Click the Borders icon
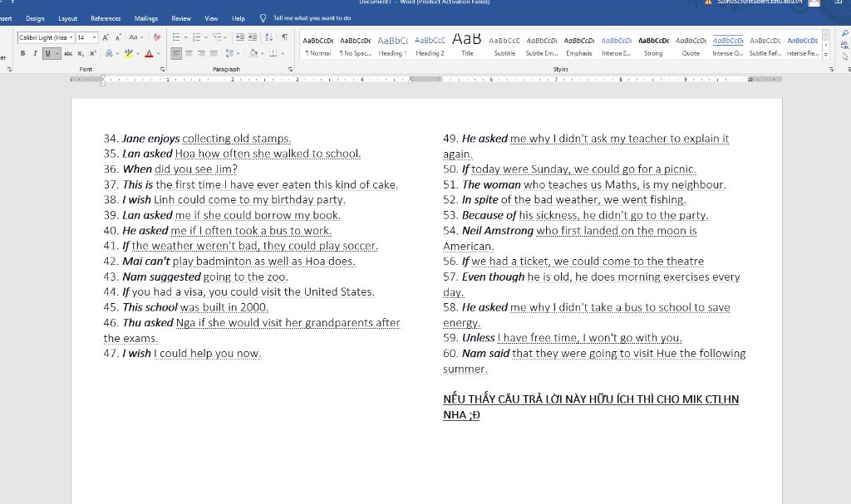This screenshot has height=504, width=851. click(x=273, y=53)
